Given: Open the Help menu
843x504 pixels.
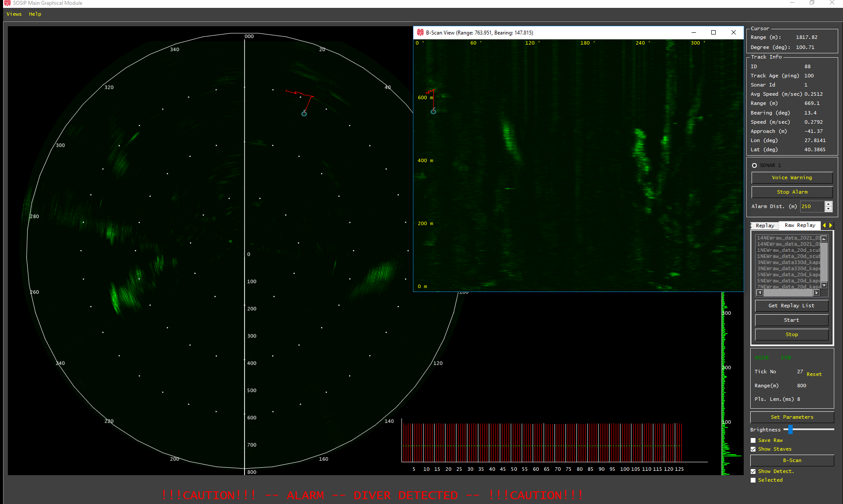Looking at the screenshot, I should click(x=35, y=14).
